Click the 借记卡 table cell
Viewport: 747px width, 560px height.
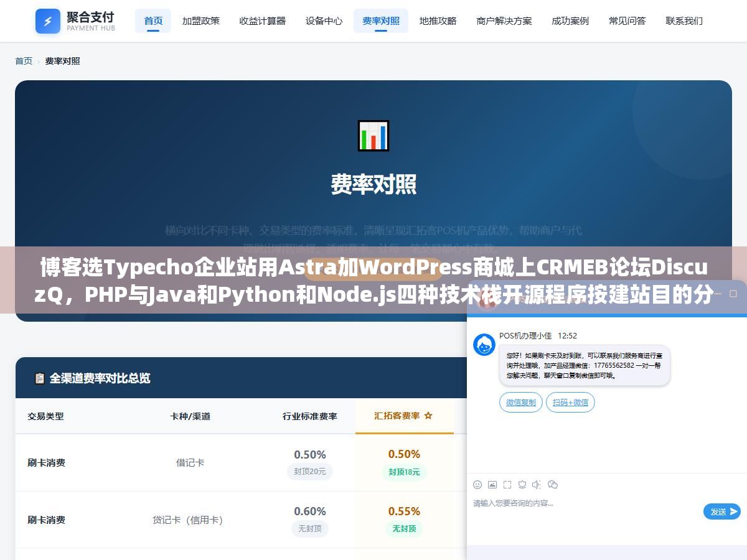190,462
